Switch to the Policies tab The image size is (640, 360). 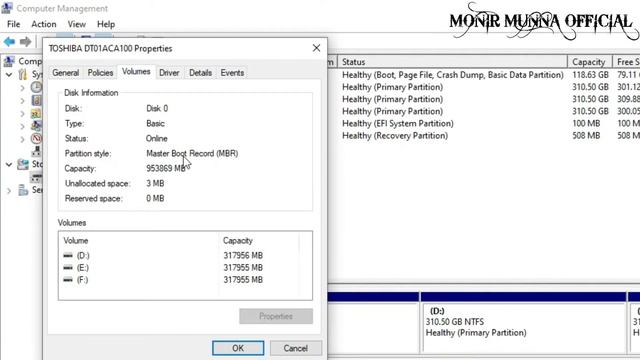click(x=100, y=73)
